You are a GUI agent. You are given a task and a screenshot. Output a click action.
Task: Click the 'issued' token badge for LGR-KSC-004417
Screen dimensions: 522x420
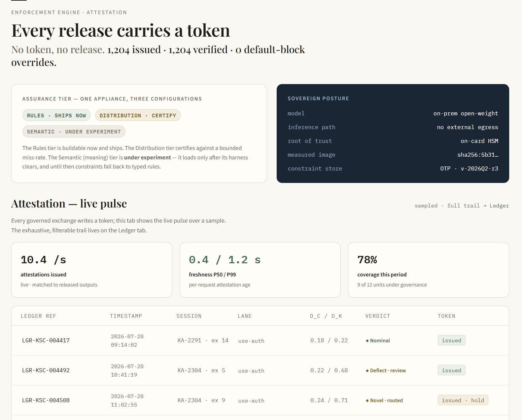point(452,340)
